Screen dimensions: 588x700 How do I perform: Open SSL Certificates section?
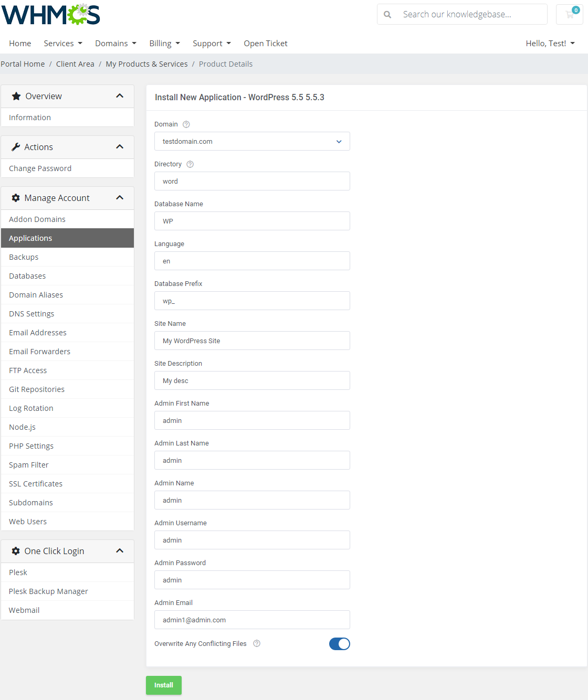click(67, 484)
